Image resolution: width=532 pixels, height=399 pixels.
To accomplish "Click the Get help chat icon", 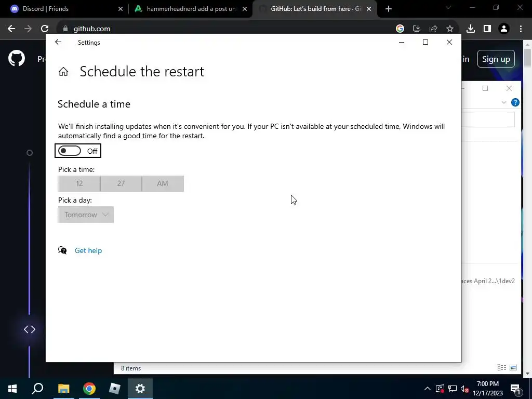I will 62,250.
